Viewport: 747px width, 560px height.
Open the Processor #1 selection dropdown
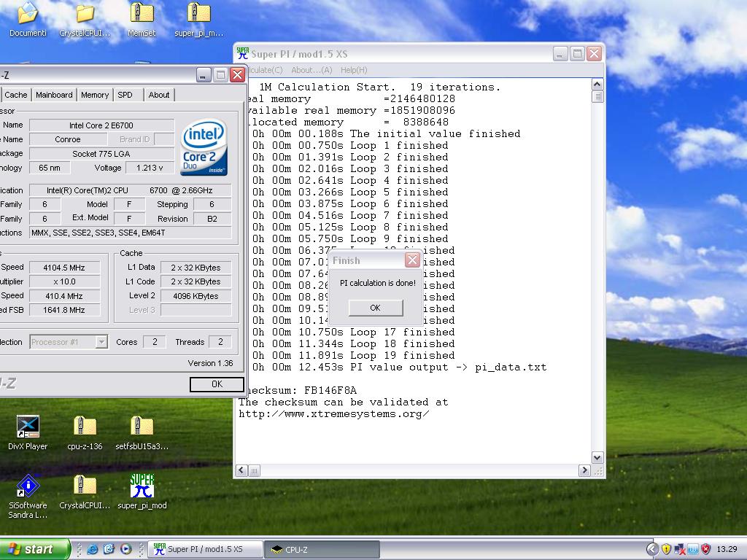(x=69, y=342)
